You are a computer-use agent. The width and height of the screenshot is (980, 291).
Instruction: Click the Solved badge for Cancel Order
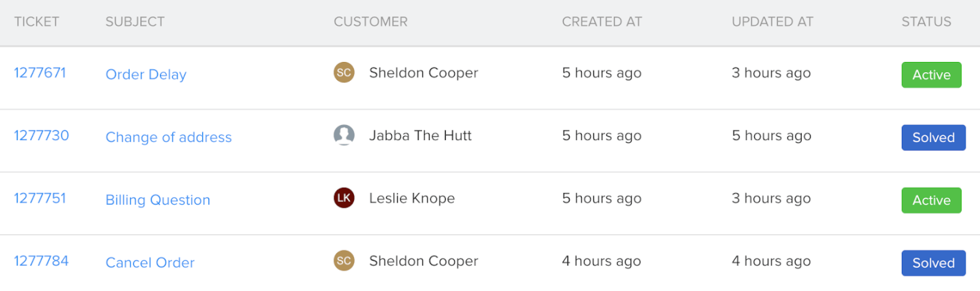tap(933, 262)
